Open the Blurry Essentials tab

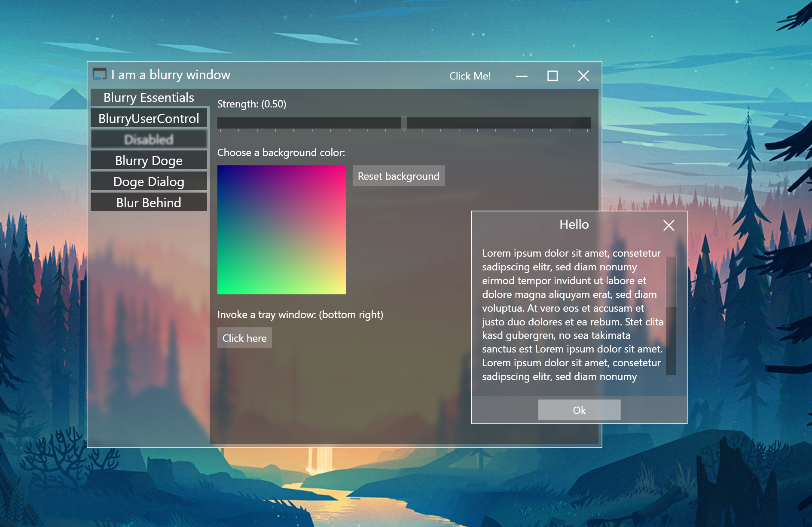click(149, 98)
